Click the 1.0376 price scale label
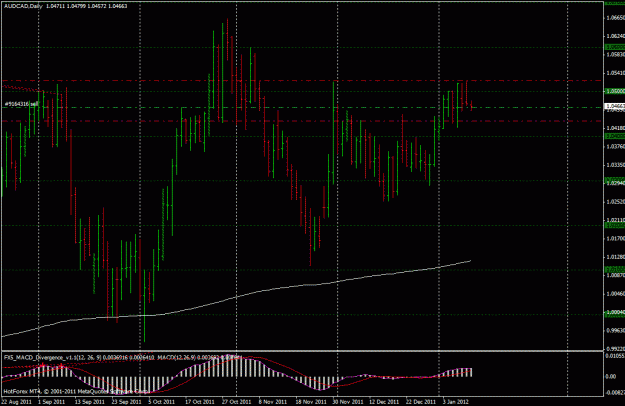The width and height of the screenshot is (625, 406). (615, 146)
